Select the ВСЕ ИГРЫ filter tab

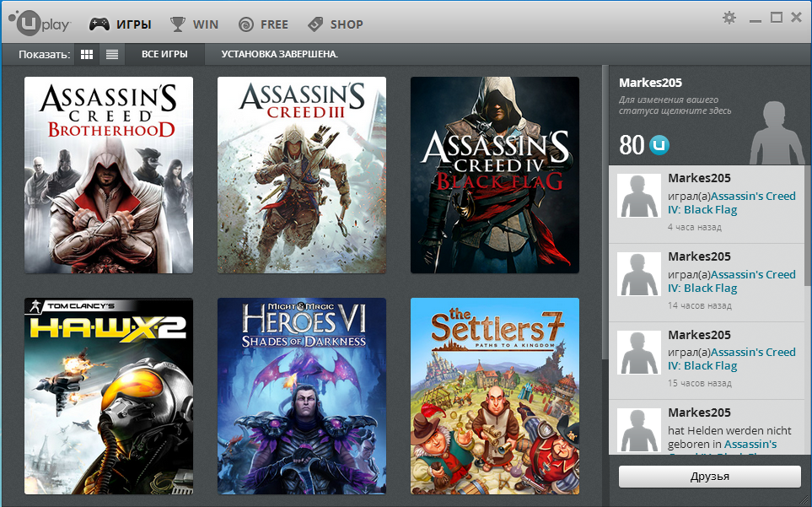point(164,54)
